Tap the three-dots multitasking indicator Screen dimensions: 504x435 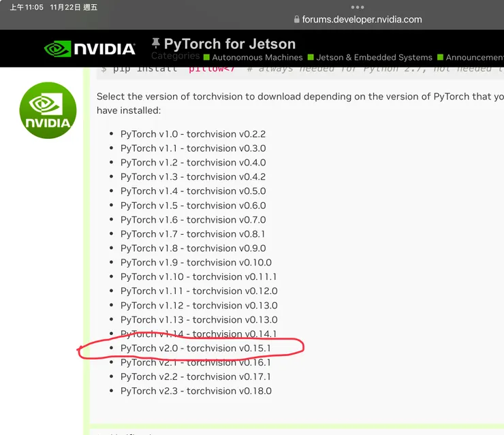(x=358, y=7)
